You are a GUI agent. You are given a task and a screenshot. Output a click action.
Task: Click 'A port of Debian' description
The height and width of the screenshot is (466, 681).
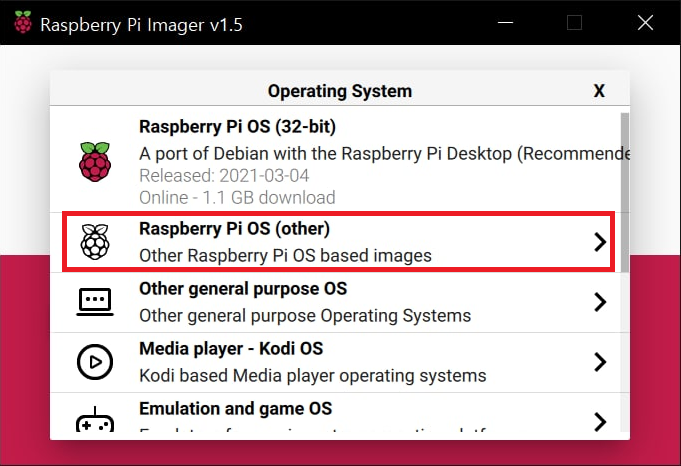tap(384, 153)
